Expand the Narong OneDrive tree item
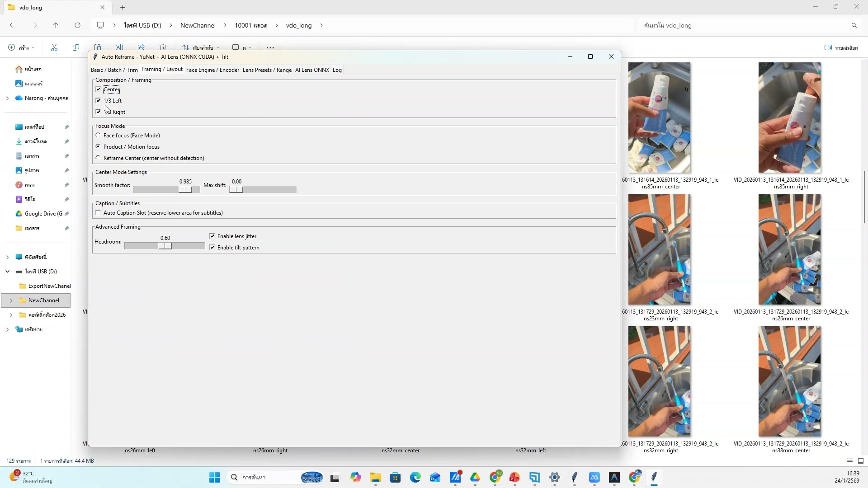 pos(7,98)
